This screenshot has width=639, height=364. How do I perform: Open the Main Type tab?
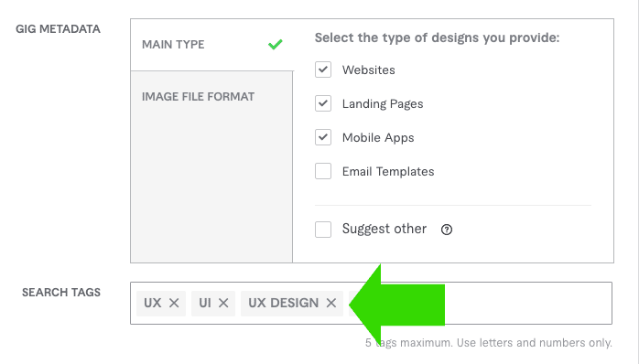click(211, 45)
